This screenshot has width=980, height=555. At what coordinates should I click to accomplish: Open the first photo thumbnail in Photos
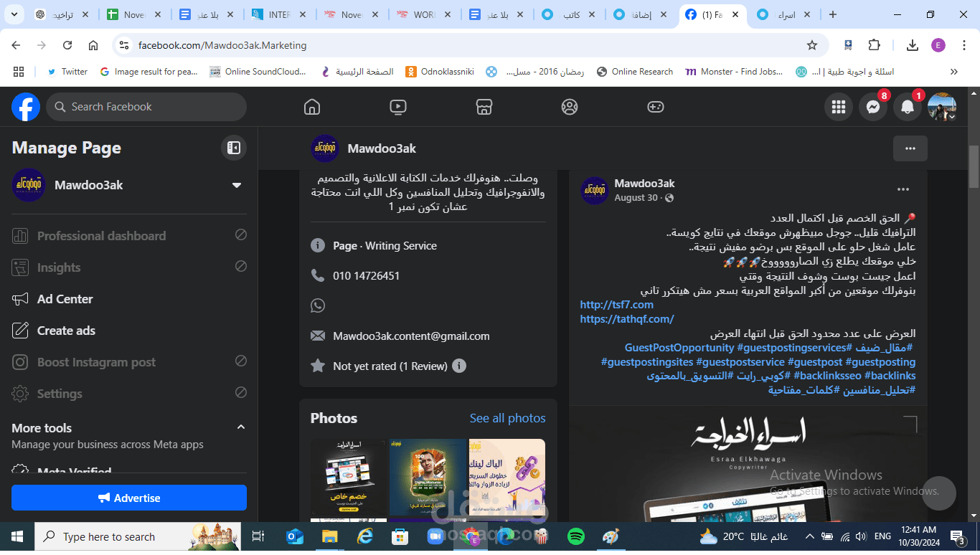point(349,478)
